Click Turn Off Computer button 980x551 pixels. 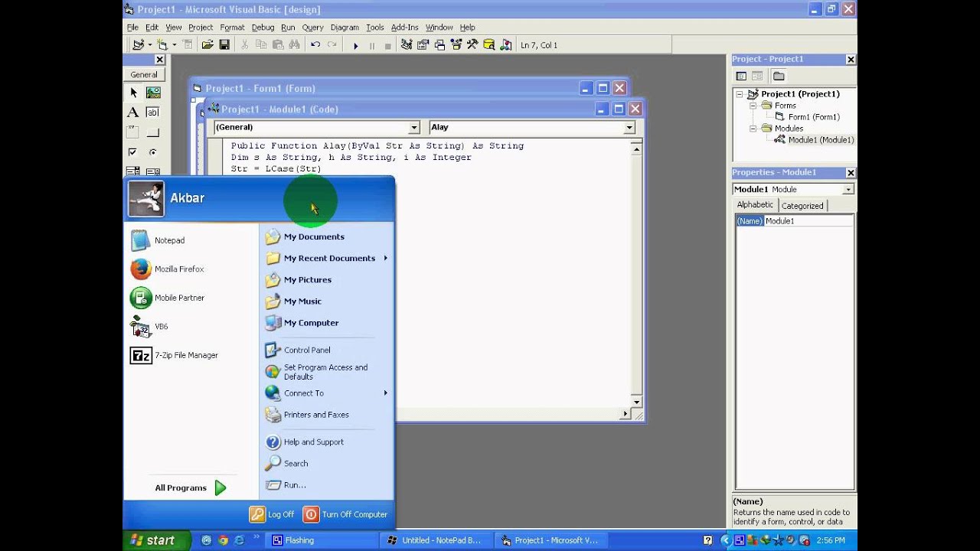tap(345, 514)
